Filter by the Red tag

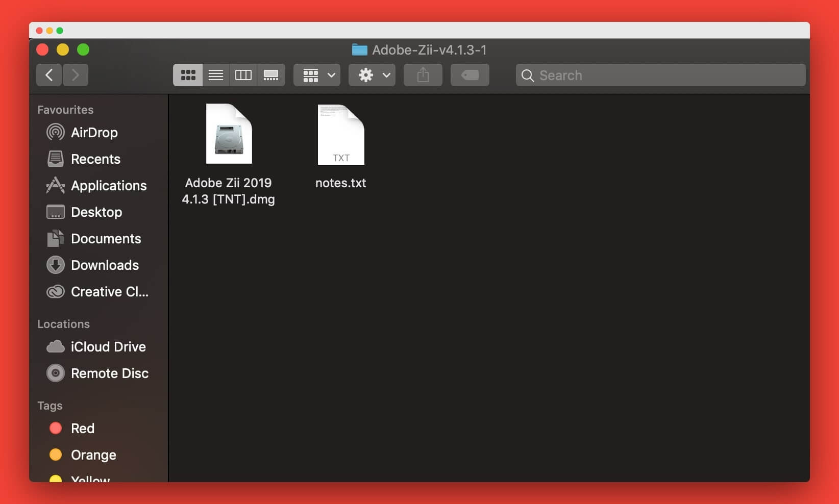82,429
